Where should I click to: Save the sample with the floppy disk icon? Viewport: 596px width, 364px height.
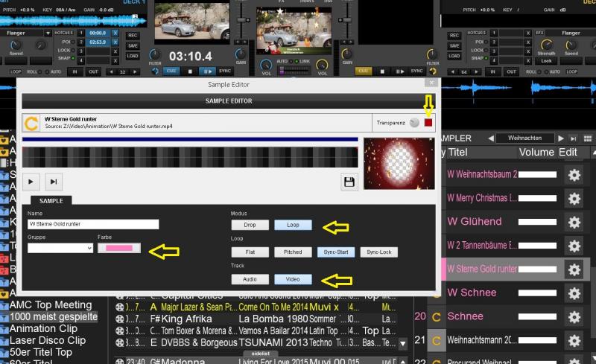349,181
